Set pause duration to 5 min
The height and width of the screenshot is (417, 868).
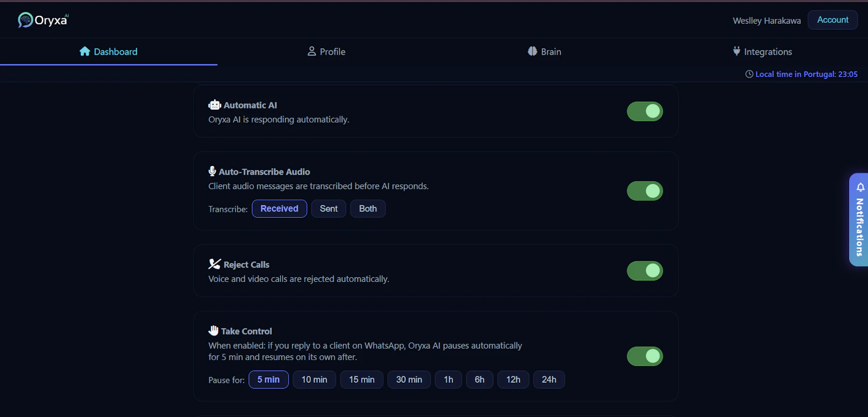(x=269, y=380)
